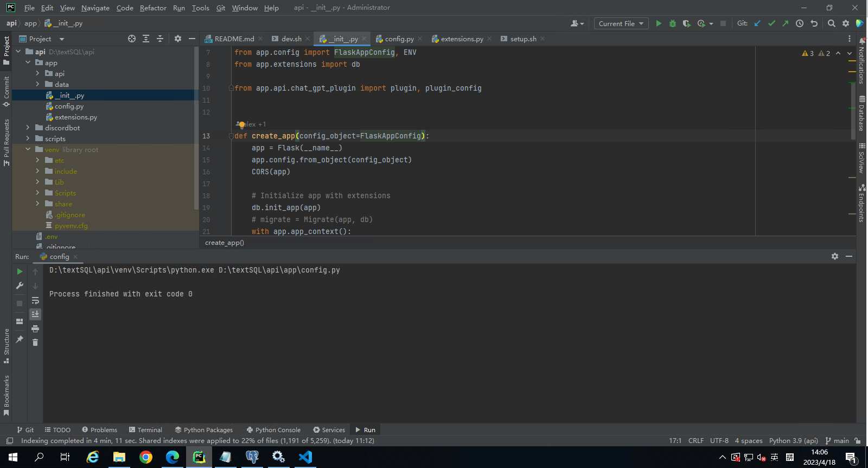Open the Windows Start menu
Image resolution: width=868 pixels, height=468 pixels.
(x=13, y=457)
